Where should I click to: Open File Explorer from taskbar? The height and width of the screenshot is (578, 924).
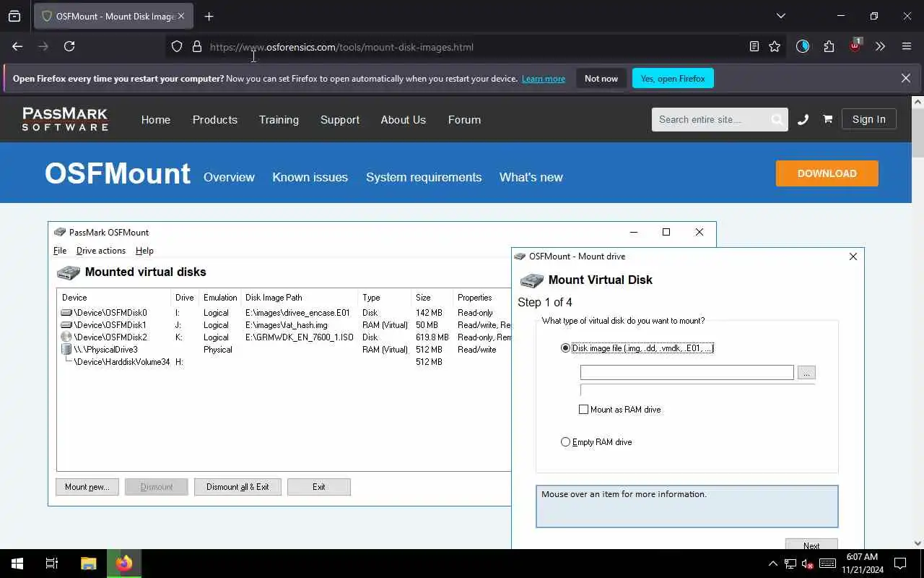[88, 564]
